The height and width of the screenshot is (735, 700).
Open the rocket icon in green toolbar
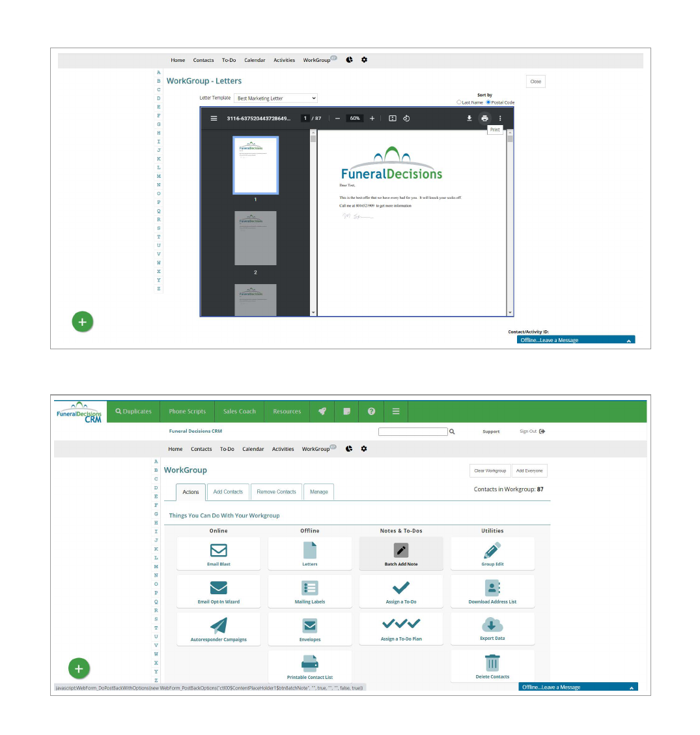(322, 411)
